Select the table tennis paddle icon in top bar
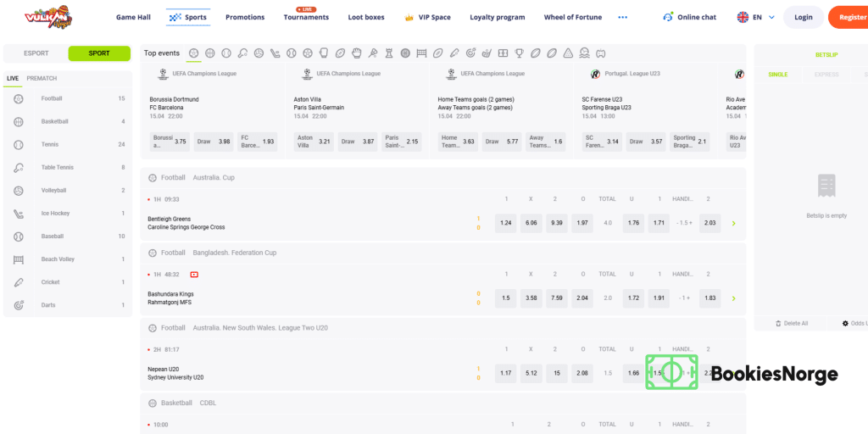This screenshot has width=868, height=434. 242,53
